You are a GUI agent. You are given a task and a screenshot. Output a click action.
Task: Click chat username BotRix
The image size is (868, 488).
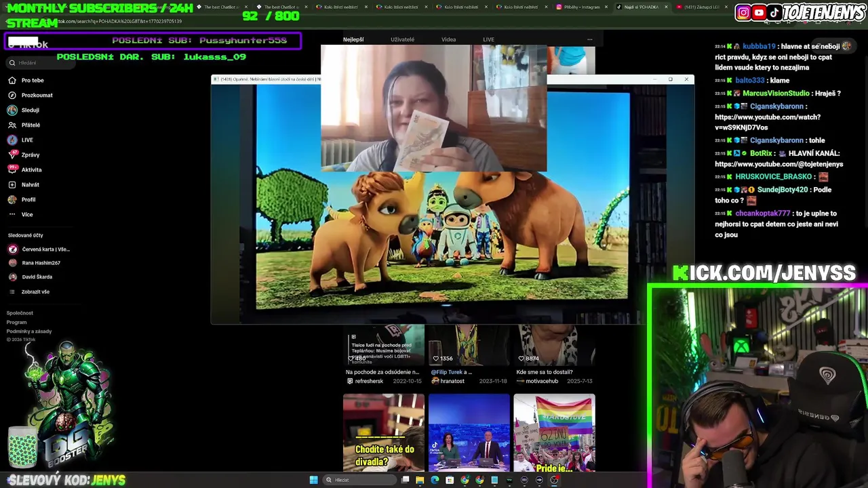(761, 153)
